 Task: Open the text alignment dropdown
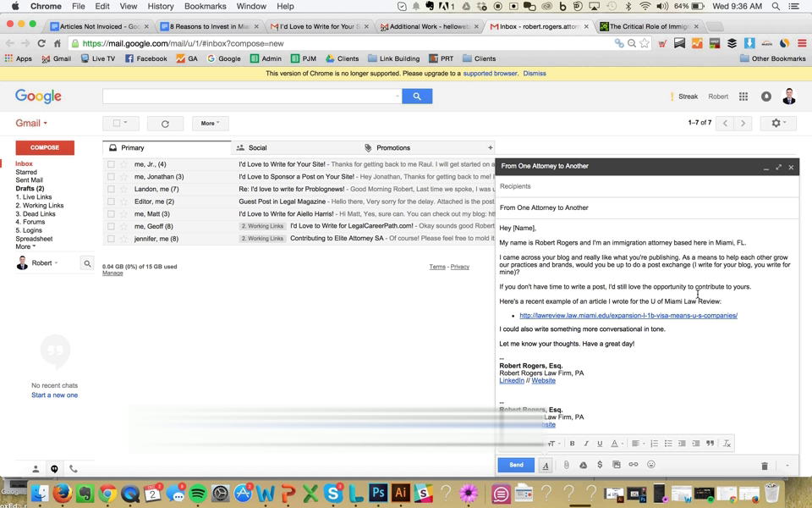(638, 443)
